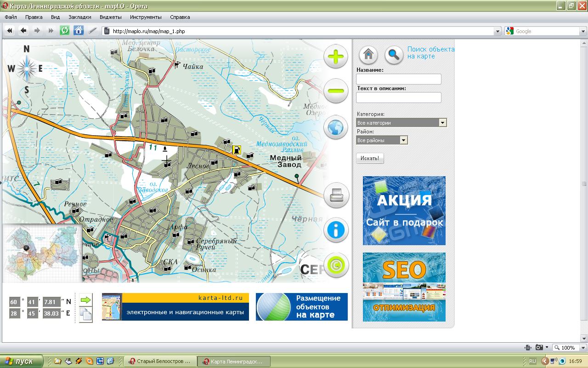Open the browser address bar dropdown arrow

click(x=498, y=31)
